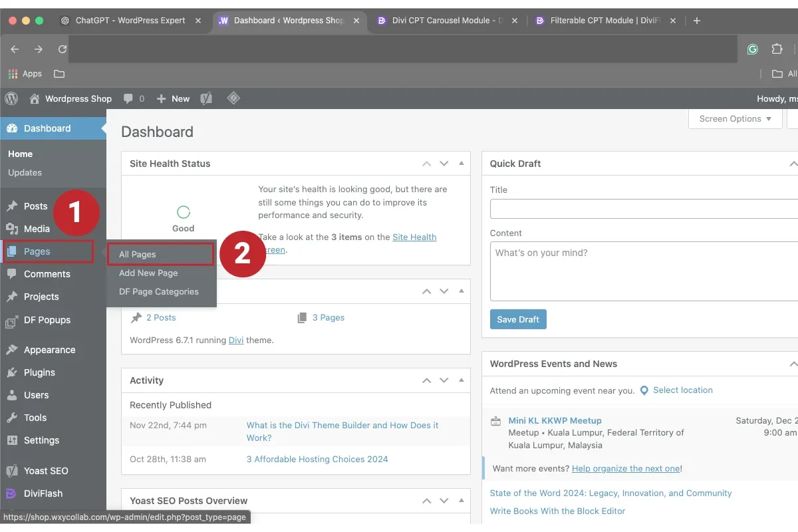Click the WordPress logo in the admin bar
The width and height of the screenshot is (798, 532).
[11, 98]
